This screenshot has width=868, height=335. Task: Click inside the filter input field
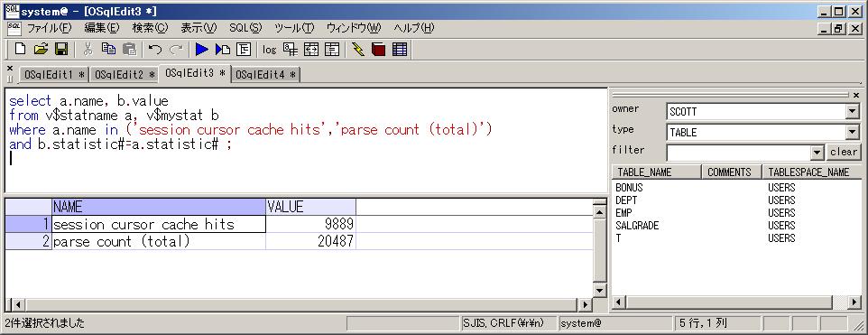tap(738, 153)
